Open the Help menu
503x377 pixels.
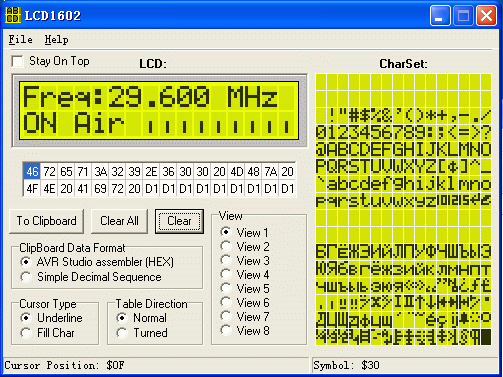click(57, 40)
